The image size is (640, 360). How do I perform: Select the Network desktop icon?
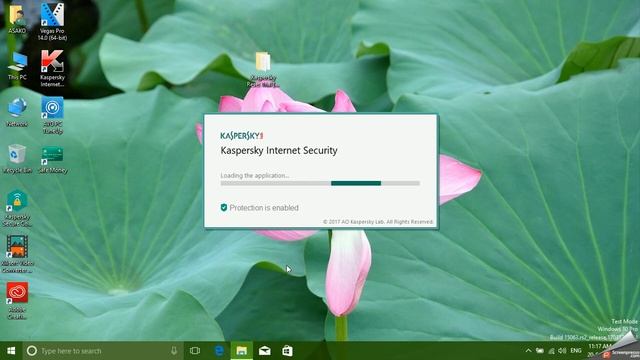point(17,112)
